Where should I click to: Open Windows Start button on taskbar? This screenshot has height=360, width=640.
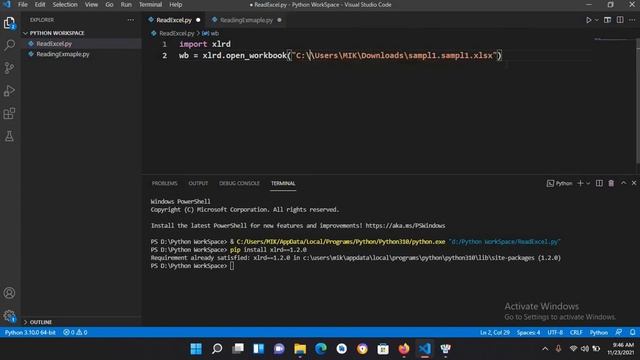tap(196, 349)
